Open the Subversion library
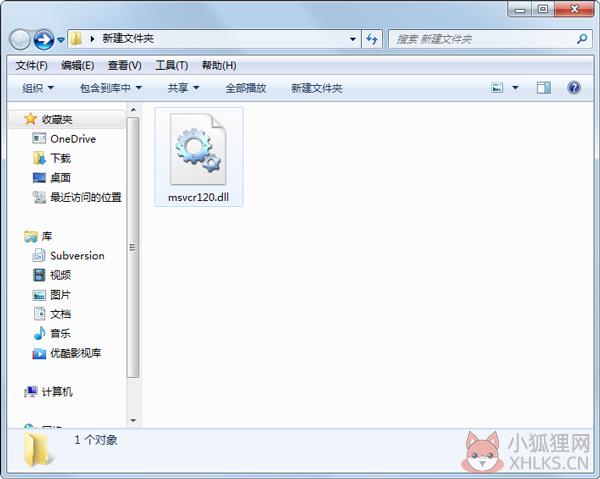The image size is (600, 479). click(77, 256)
